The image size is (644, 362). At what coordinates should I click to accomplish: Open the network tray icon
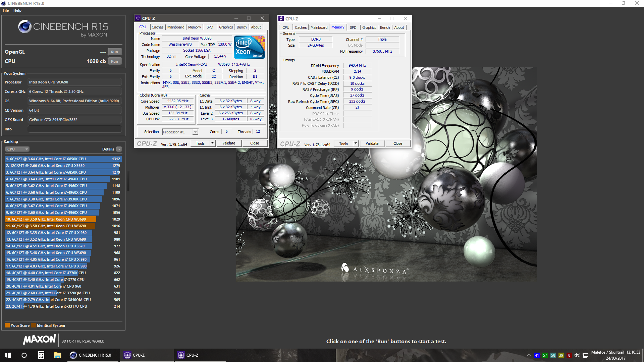click(x=585, y=355)
